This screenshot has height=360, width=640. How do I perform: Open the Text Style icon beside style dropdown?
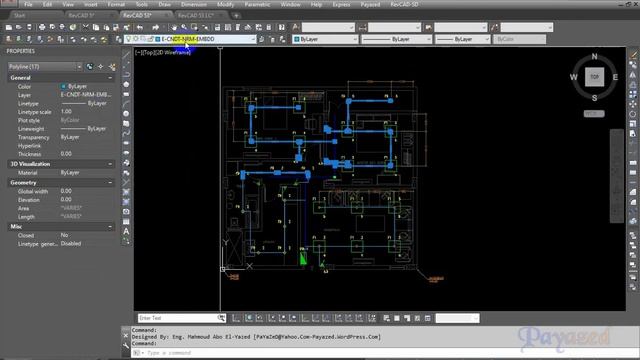[x=296, y=27]
